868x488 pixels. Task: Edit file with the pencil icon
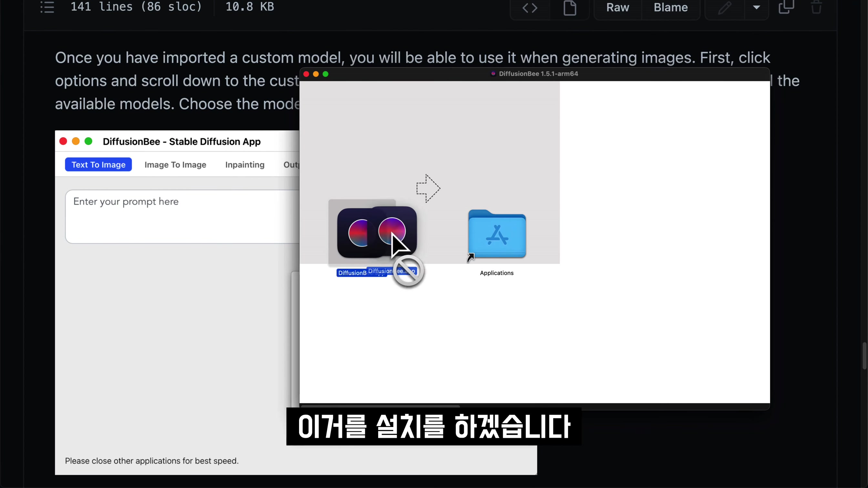click(x=725, y=8)
